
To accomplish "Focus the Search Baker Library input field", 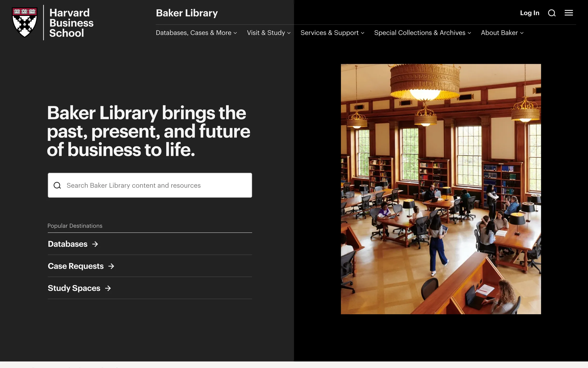I will pos(150,185).
